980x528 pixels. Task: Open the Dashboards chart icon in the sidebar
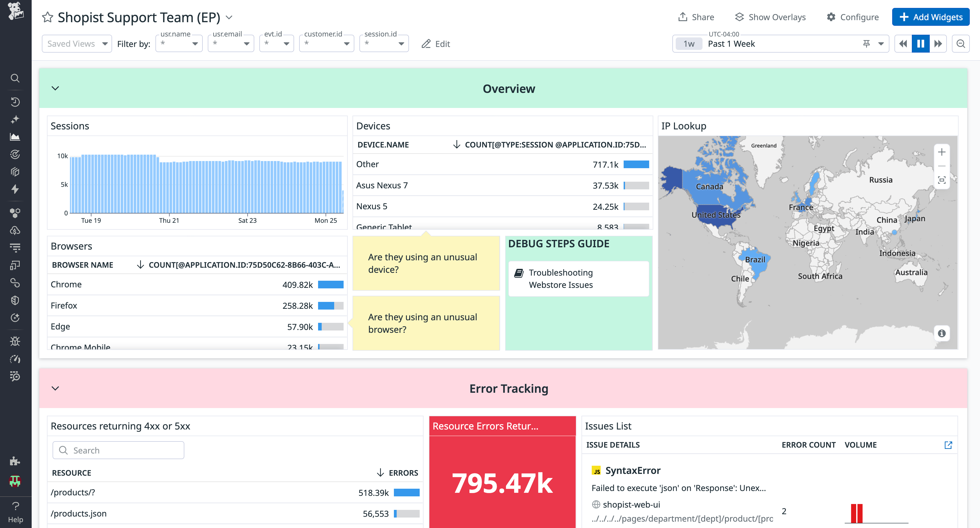pos(15,137)
